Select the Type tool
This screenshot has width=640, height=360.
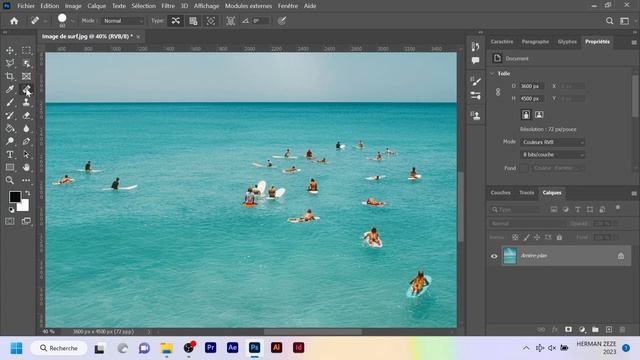tap(10, 155)
